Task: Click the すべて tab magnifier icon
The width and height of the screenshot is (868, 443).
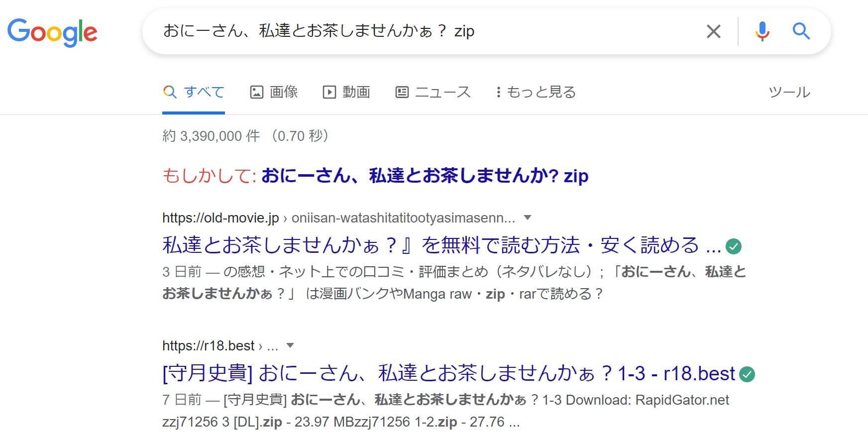Action: [x=170, y=92]
